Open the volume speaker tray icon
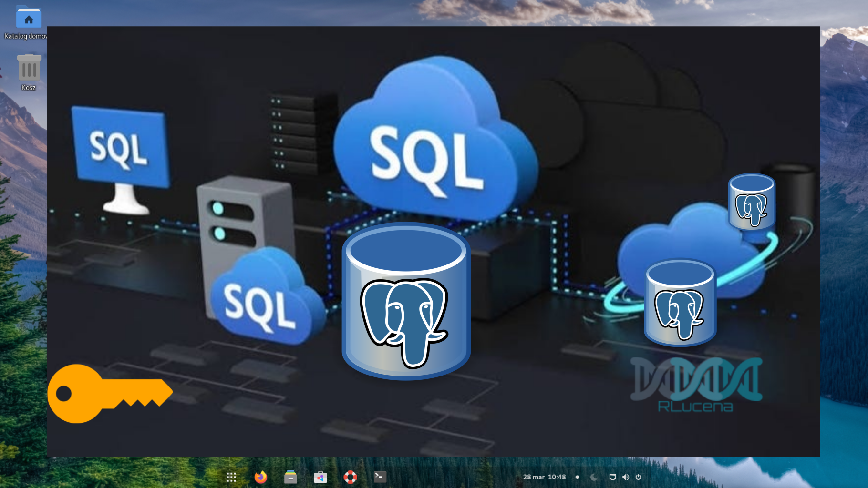This screenshot has height=488, width=868. coord(626,477)
